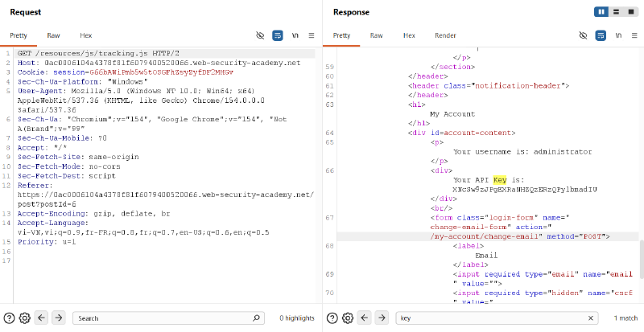Click the Request Search input field
The width and height of the screenshot is (644, 332).
(168, 318)
